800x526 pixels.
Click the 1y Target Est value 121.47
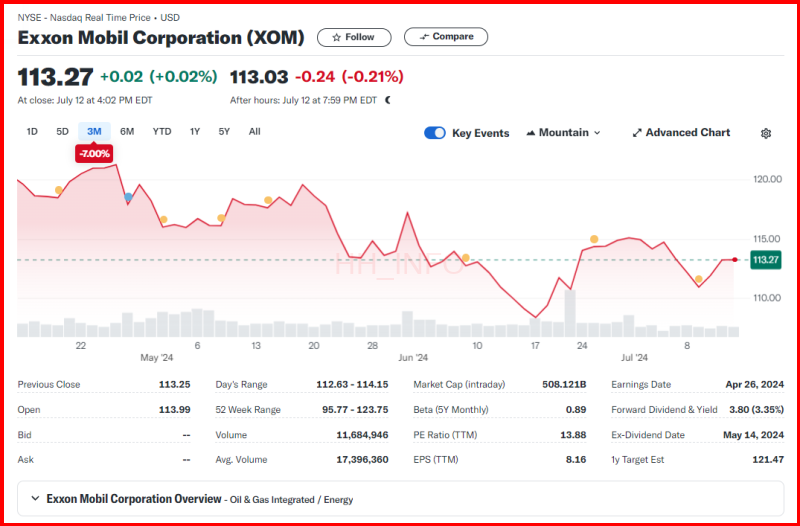[768, 460]
